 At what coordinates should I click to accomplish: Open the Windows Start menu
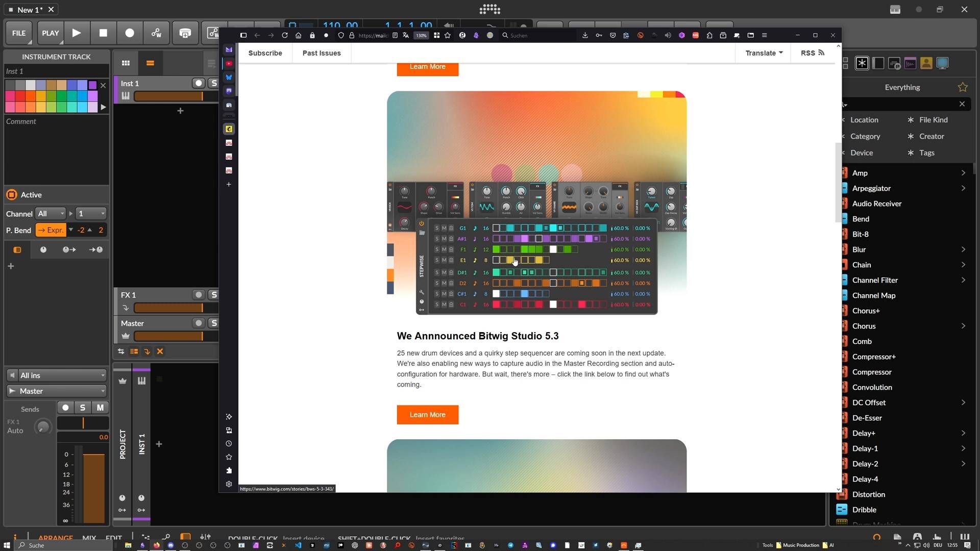tap(7, 545)
